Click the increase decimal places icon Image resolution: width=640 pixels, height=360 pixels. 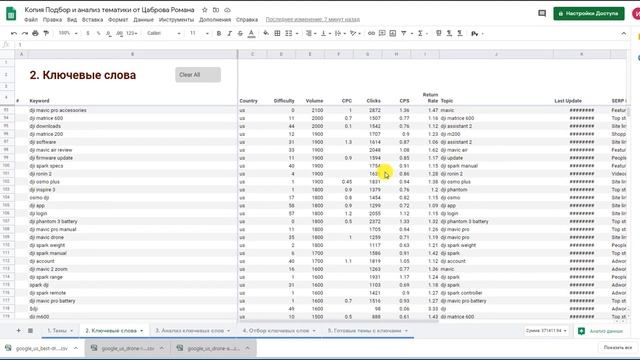pos(119,33)
